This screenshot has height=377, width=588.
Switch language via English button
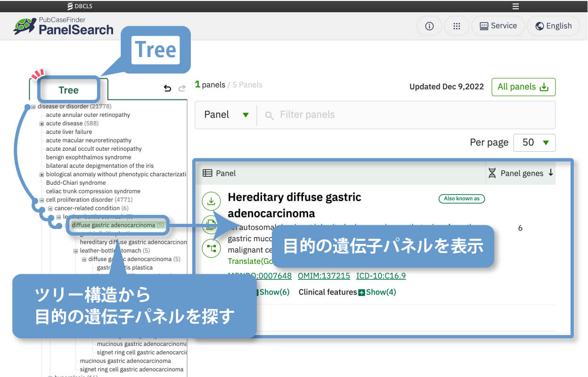click(553, 26)
